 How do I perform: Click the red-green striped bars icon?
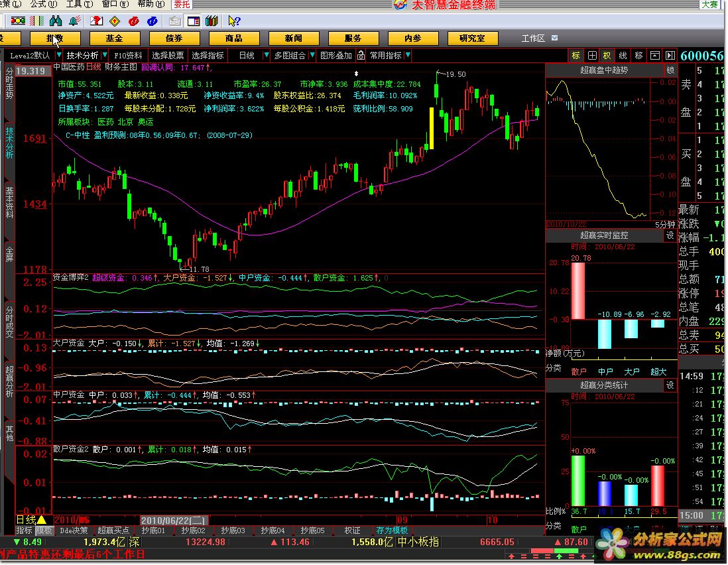(x=36, y=21)
